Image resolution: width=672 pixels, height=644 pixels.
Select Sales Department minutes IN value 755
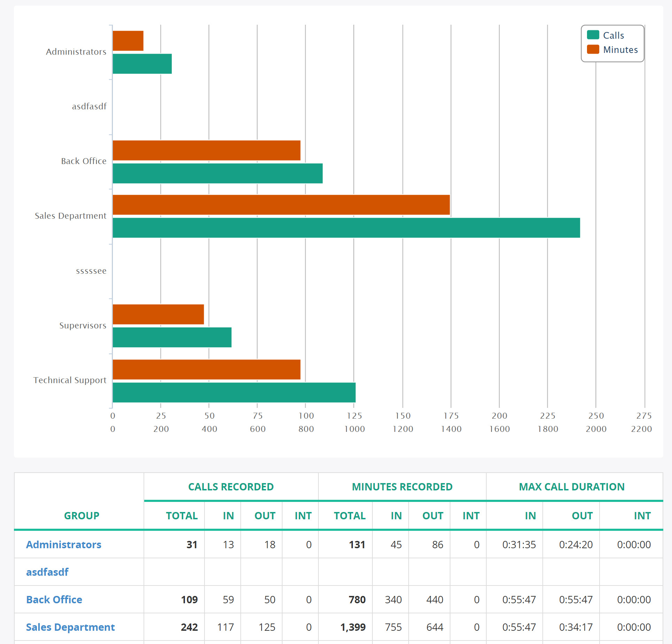[x=393, y=627]
